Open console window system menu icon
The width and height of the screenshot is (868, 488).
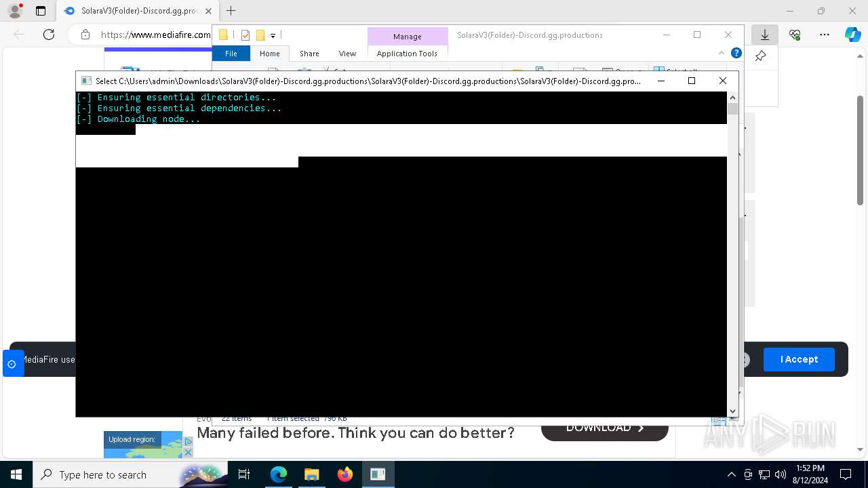86,81
